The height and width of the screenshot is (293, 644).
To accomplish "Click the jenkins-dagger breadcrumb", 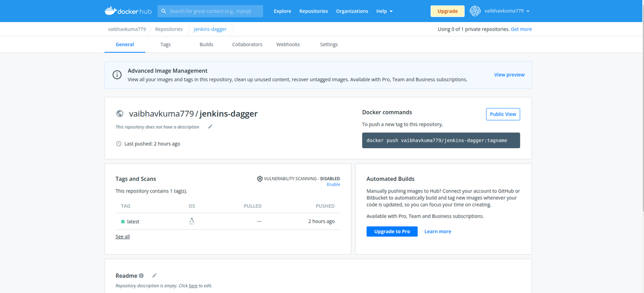I will click(210, 29).
